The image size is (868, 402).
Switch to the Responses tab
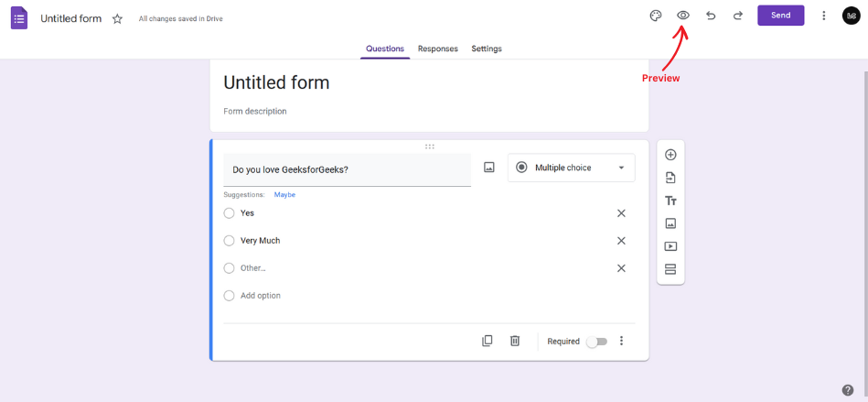tap(438, 49)
